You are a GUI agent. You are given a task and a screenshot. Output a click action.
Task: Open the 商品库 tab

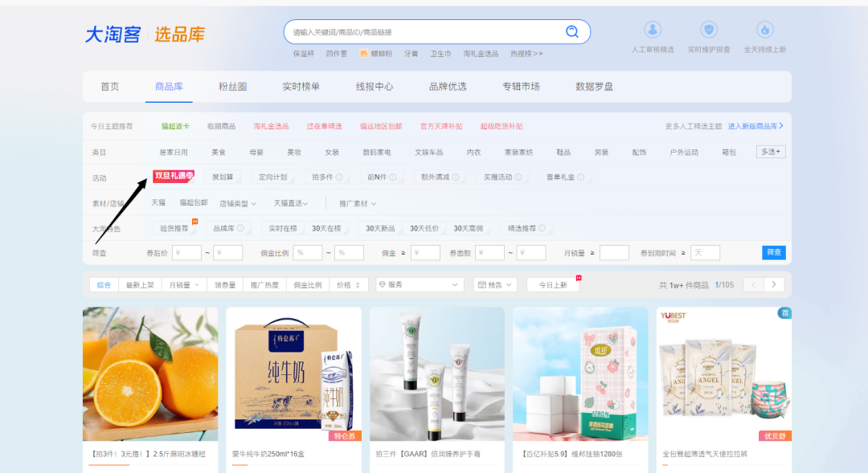pos(169,86)
